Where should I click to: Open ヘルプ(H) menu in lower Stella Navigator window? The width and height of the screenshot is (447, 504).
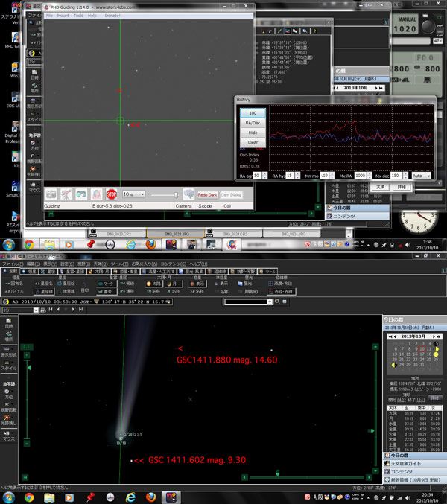[198, 264]
